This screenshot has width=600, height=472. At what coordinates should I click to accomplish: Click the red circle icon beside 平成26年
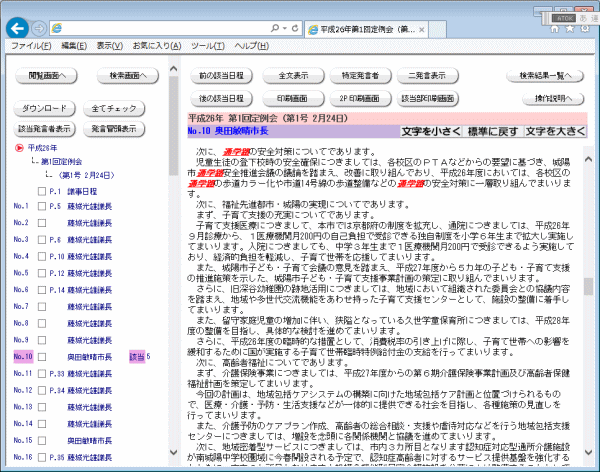point(19,148)
